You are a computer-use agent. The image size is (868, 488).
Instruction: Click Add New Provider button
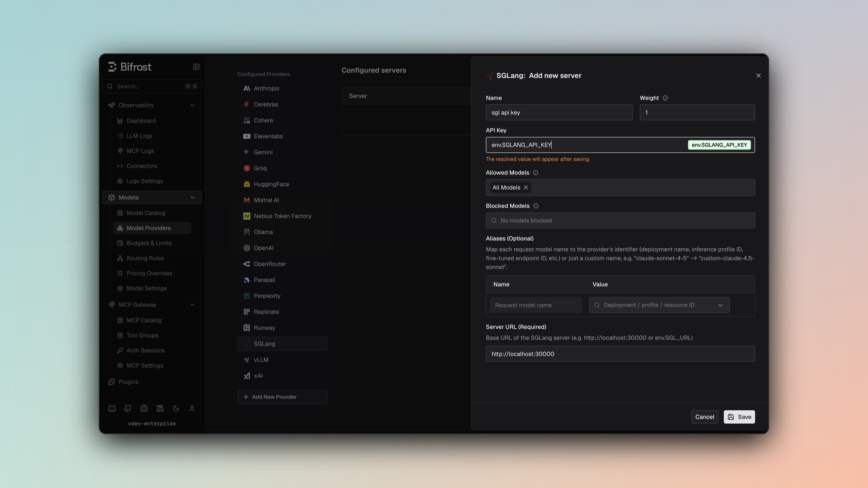(x=282, y=397)
